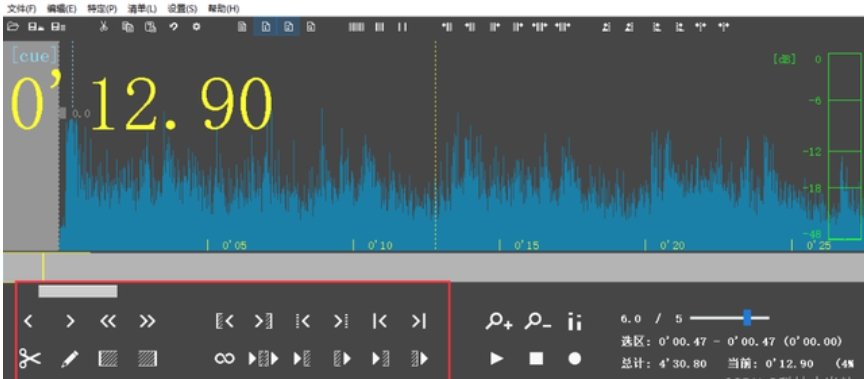This screenshot has width=864, height=379.
Task: Click the jump-to-end arrow icon
Action: point(418,321)
